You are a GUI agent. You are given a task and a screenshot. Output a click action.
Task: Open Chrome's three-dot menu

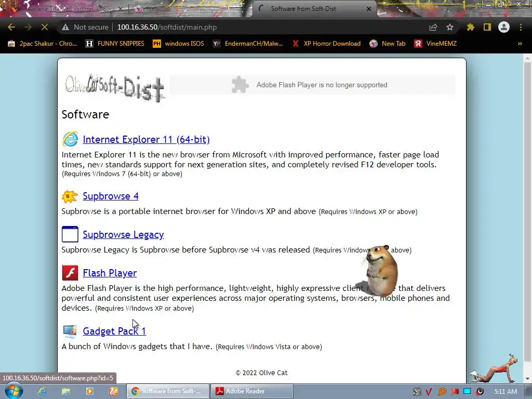(x=521, y=27)
